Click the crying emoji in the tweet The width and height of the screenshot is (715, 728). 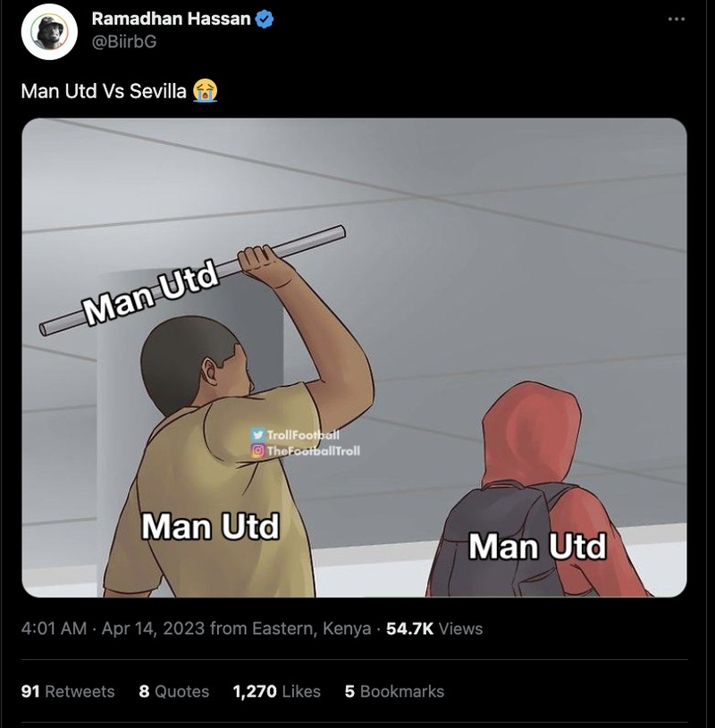pos(206,90)
